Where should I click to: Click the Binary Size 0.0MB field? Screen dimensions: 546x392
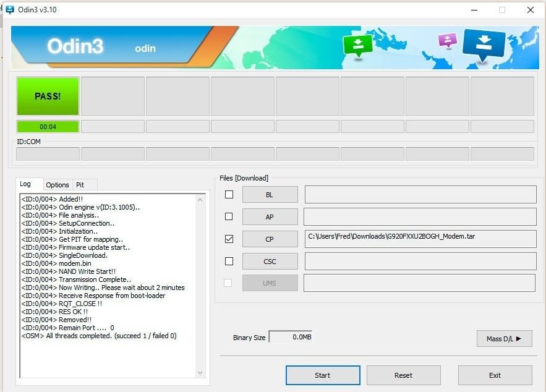(x=291, y=337)
